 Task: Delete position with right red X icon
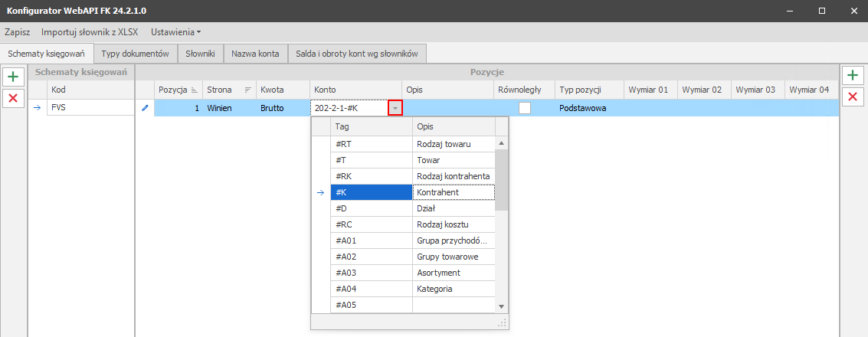pos(853,97)
